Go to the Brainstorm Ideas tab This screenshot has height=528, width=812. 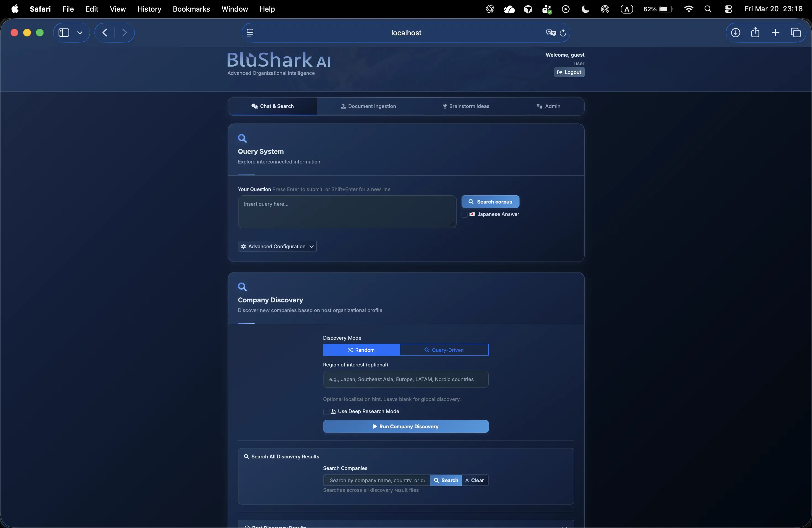(466, 106)
